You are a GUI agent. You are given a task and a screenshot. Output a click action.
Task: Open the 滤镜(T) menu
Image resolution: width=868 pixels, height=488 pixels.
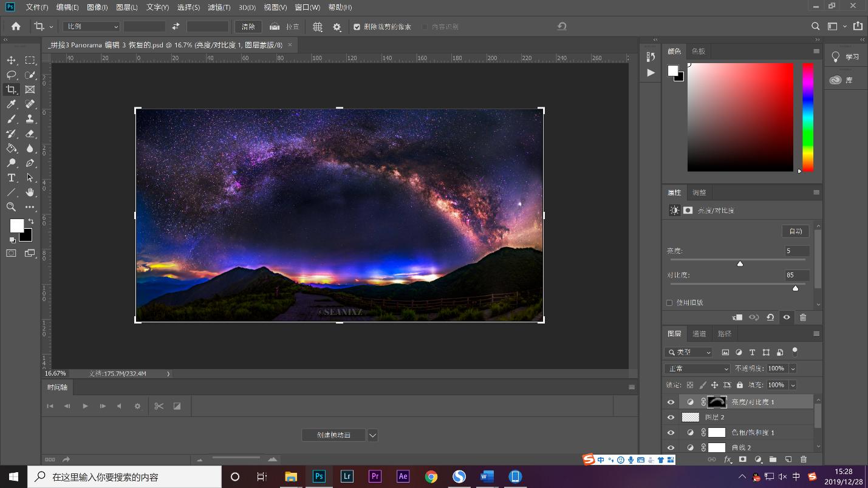coord(219,7)
